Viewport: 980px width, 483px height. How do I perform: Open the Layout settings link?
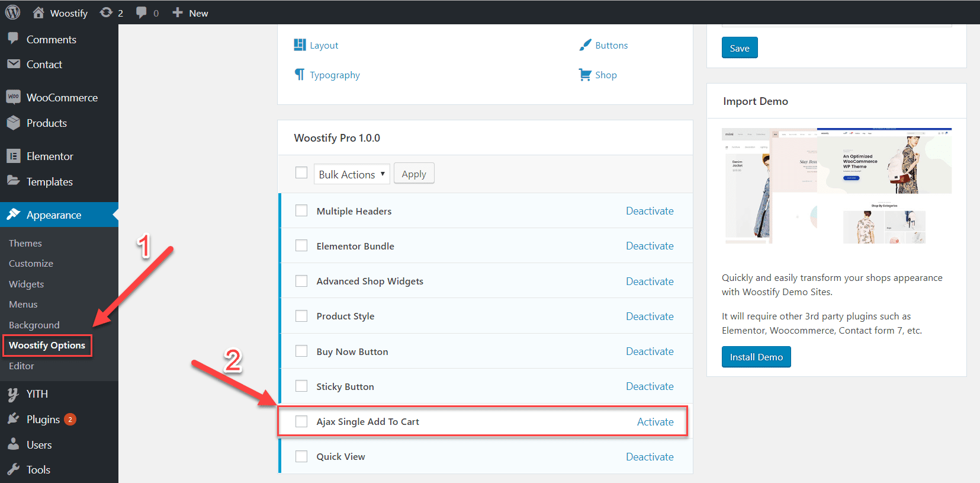coord(324,45)
